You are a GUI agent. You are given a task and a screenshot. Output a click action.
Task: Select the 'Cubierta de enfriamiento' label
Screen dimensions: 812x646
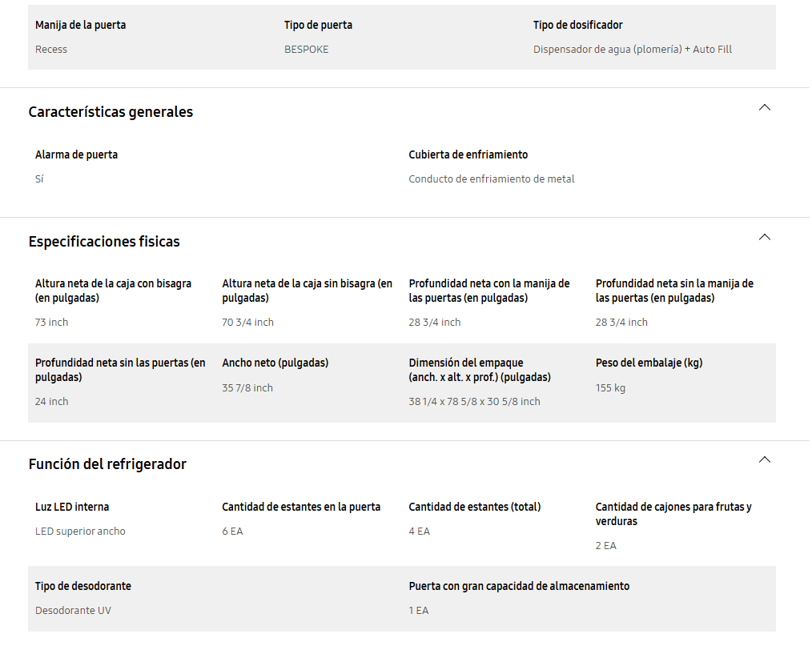pyautogui.click(x=468, y=154)
